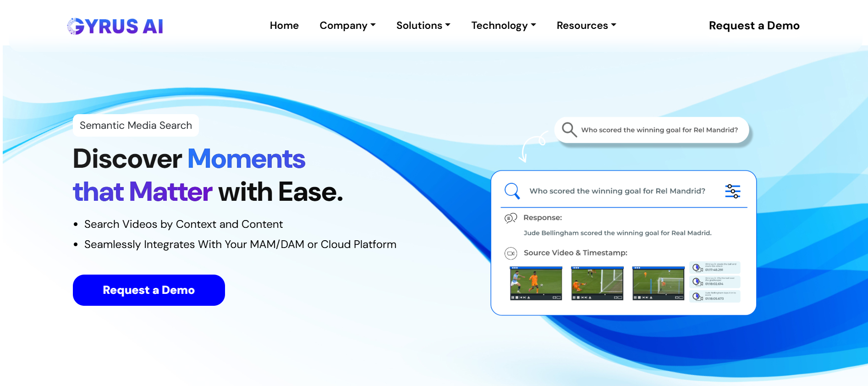
Task: Click the Source Video camera icon
Action: click(511, 253)
